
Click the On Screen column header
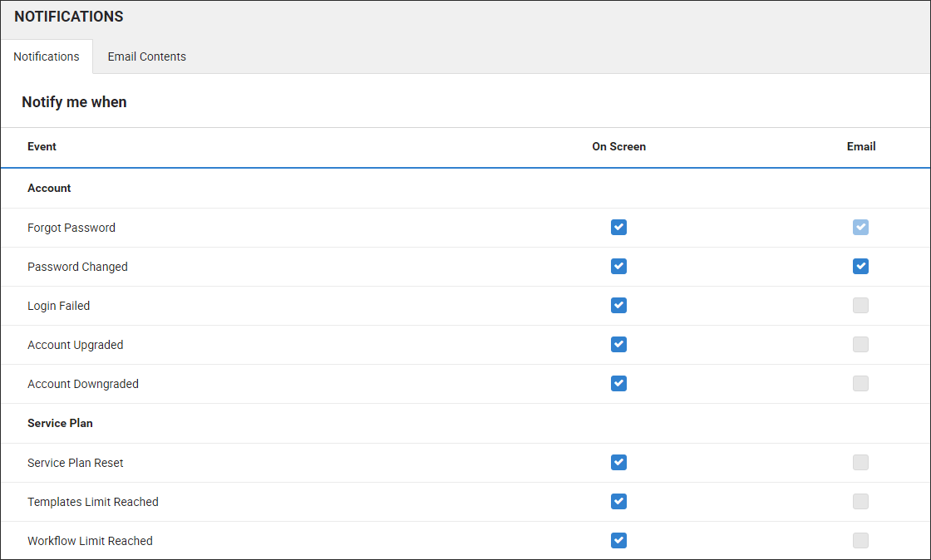point(618,146)
